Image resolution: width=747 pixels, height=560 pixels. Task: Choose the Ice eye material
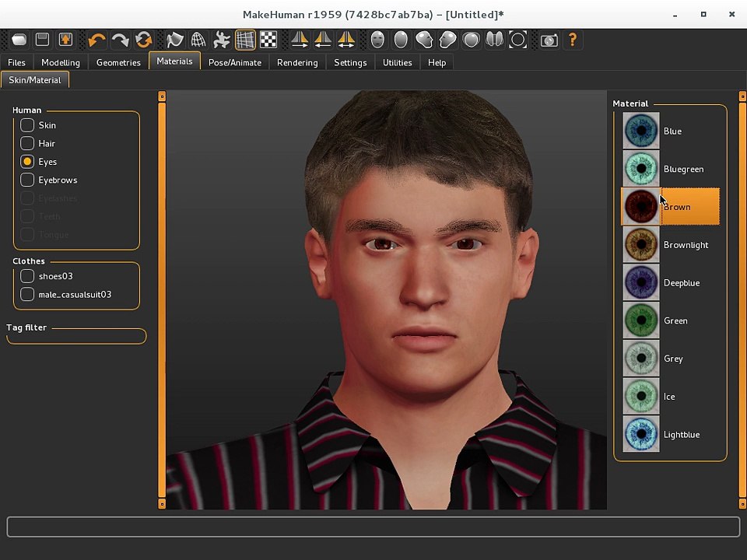(671, 396)
